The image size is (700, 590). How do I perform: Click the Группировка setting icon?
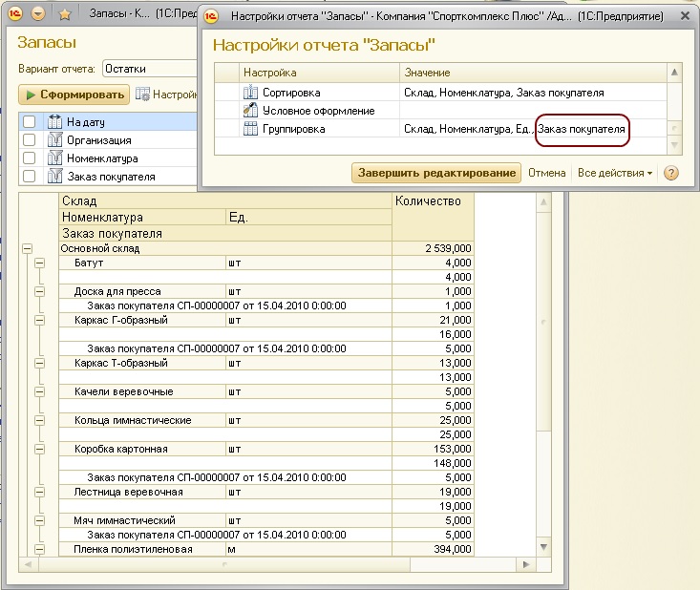tap(251, 129)
